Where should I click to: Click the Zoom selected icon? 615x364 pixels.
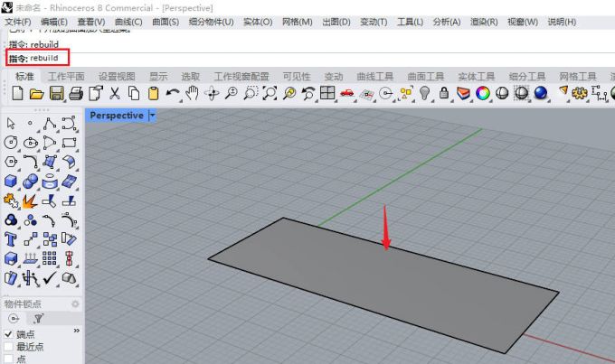pyautogui.click(x=289, y=94)
